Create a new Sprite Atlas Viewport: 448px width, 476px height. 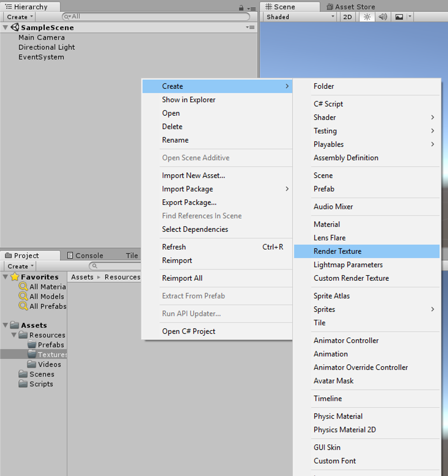pyautogui.click(x=367, y=296)
